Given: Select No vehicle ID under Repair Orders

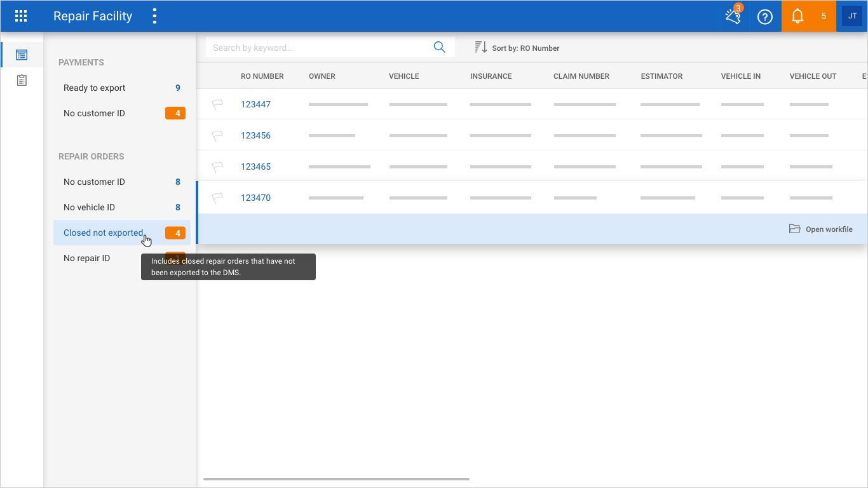Looking at the screenshot, I should tap(89, 207).
